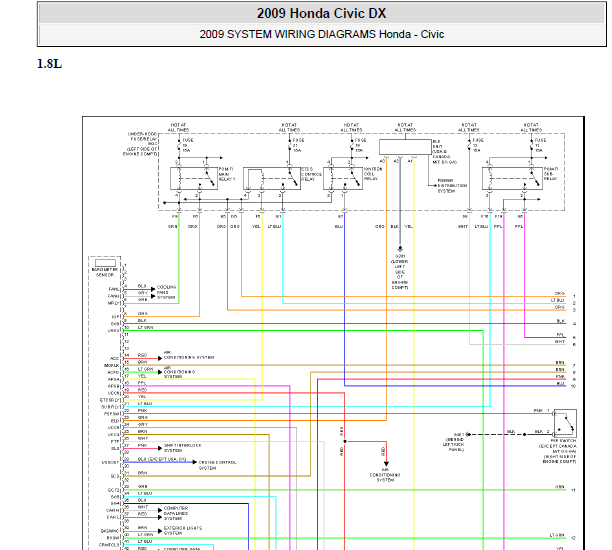Click the 'SCS' pin label
Image resolution: width=612 pixels, height=550 pixels.
pyautogui.click(x=115, y=476)
